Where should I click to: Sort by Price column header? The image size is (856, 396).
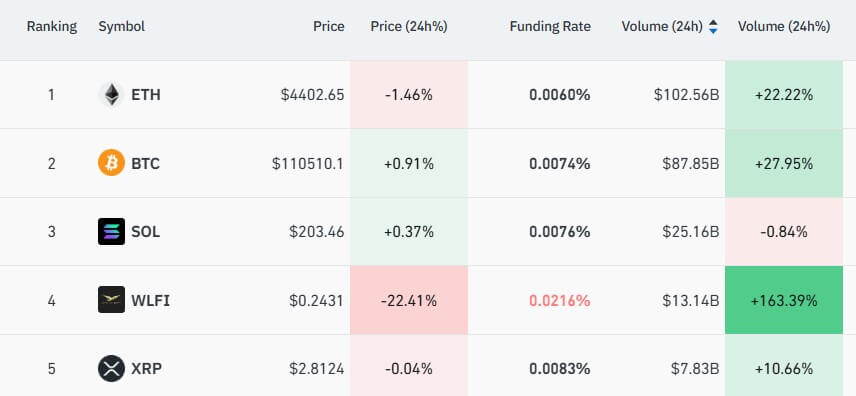[x=329, y=26]
